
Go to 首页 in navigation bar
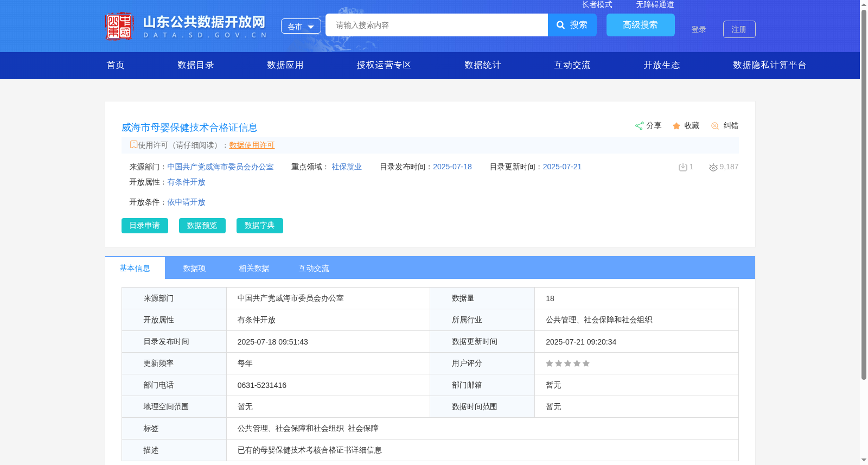click(x=116, y=65)
